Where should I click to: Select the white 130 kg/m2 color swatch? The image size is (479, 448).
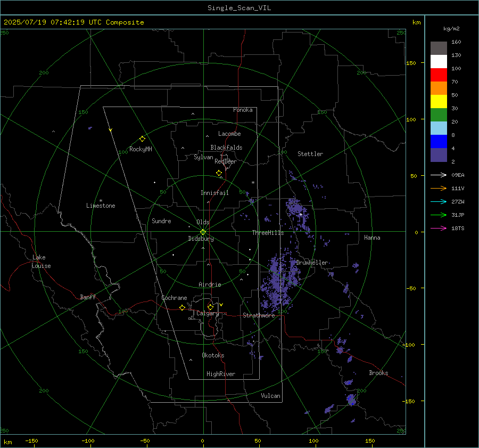click(x=439, y=62)
